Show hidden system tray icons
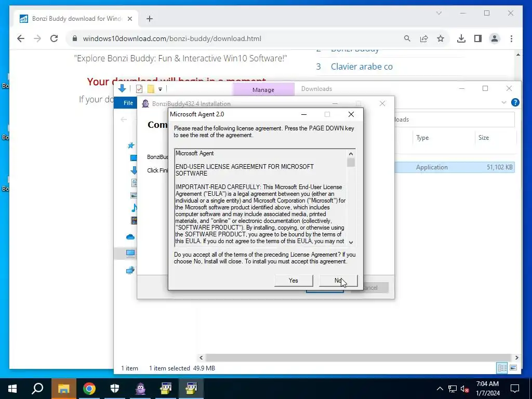This screenshot has height=399, width=532. [440, 389]
